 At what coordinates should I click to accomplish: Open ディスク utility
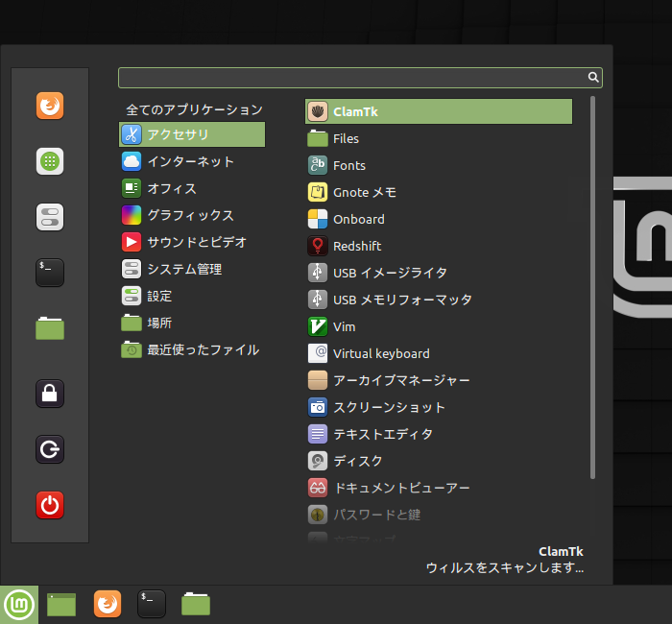tap(439, 461)
